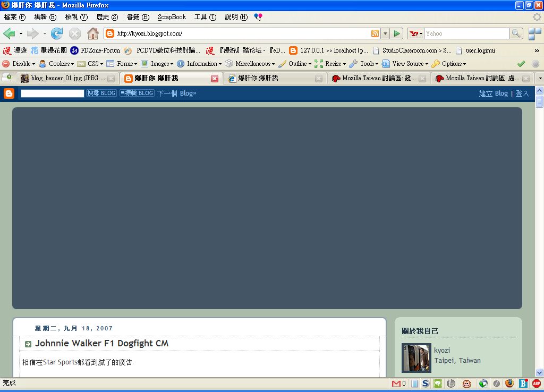Follow the 下一個 Blog» link
Viewport: 544px width, 392px height.
click(x=176, y=93)
